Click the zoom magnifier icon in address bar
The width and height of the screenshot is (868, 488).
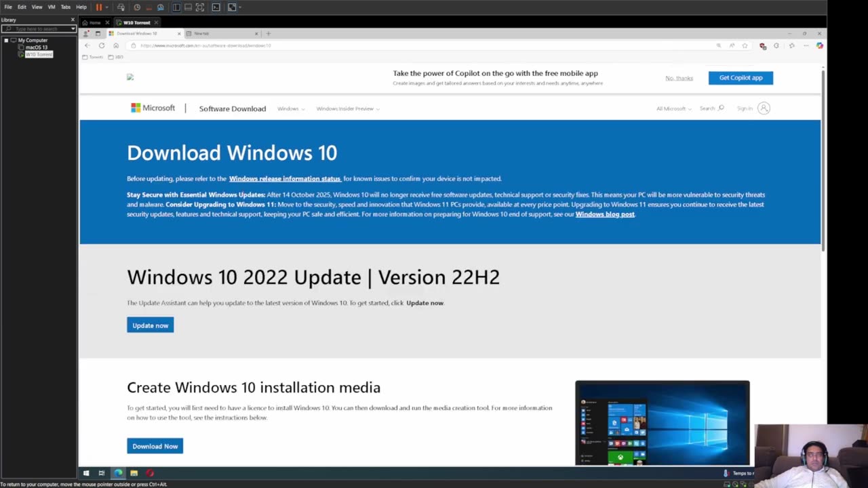pos(719,45)
